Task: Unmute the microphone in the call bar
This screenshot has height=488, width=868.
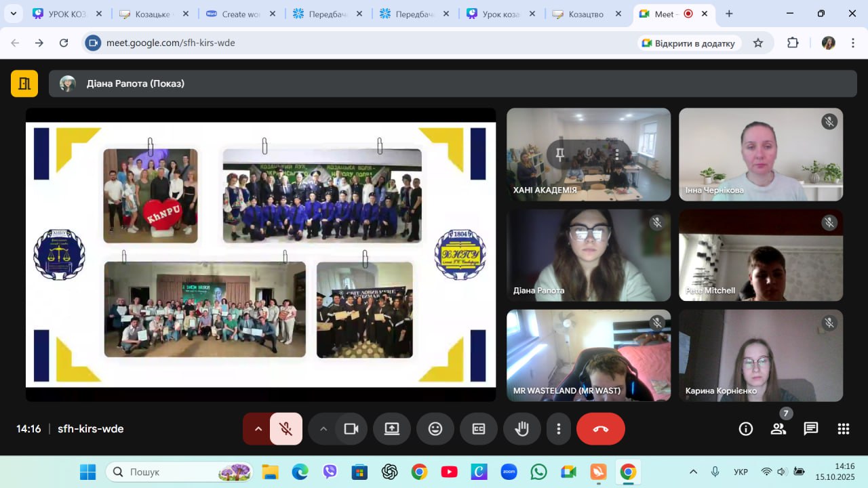Action: coord(286,429)
